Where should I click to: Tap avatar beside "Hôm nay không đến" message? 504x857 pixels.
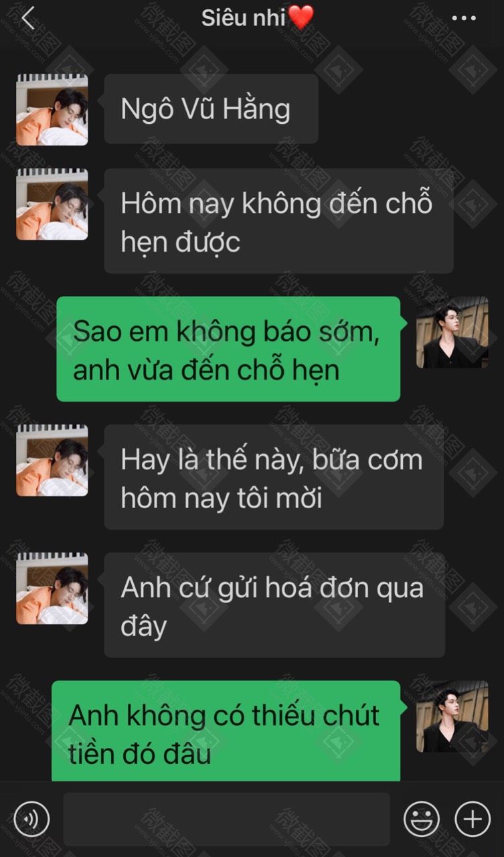(52, 204)
